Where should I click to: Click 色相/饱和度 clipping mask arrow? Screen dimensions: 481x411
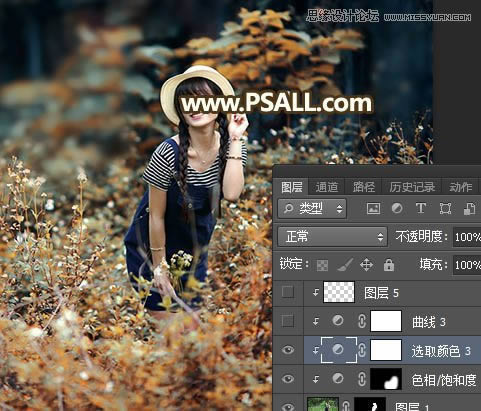tap(315, 379)
